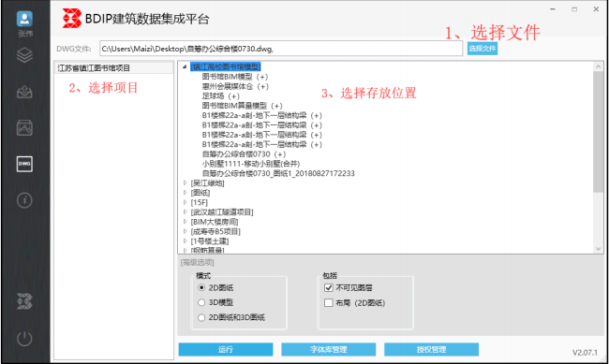Screen dimensions: 609x364
Task: Select tree item 小别墅1111-移动小别墅(合并)
Action: [251, 164]
